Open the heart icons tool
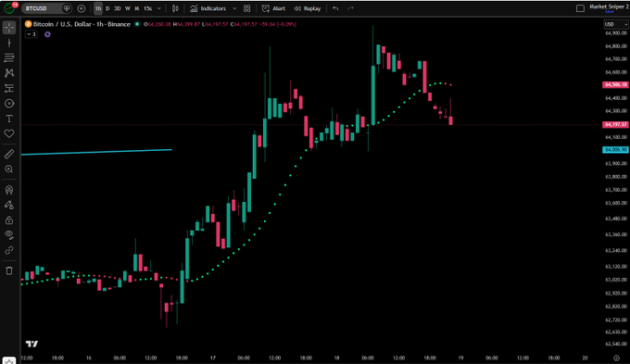The height and width of the screenshot is (364, 630). [x=9, y=133]
